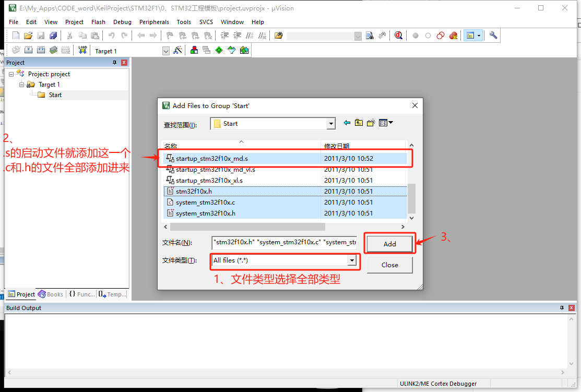Open the find text combo box dropdown
This screenshot has height=392, width=581.
coord(358,36)
